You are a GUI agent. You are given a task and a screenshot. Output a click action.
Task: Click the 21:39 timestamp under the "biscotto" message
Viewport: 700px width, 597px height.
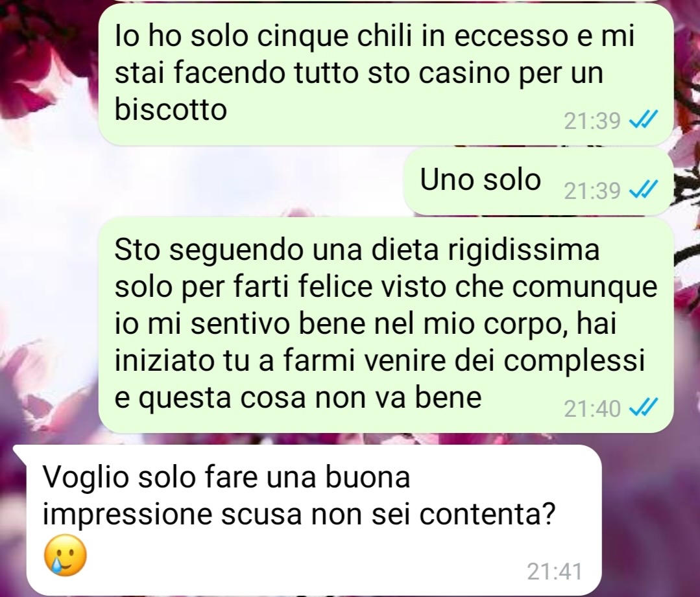click(x=592, y=121)
